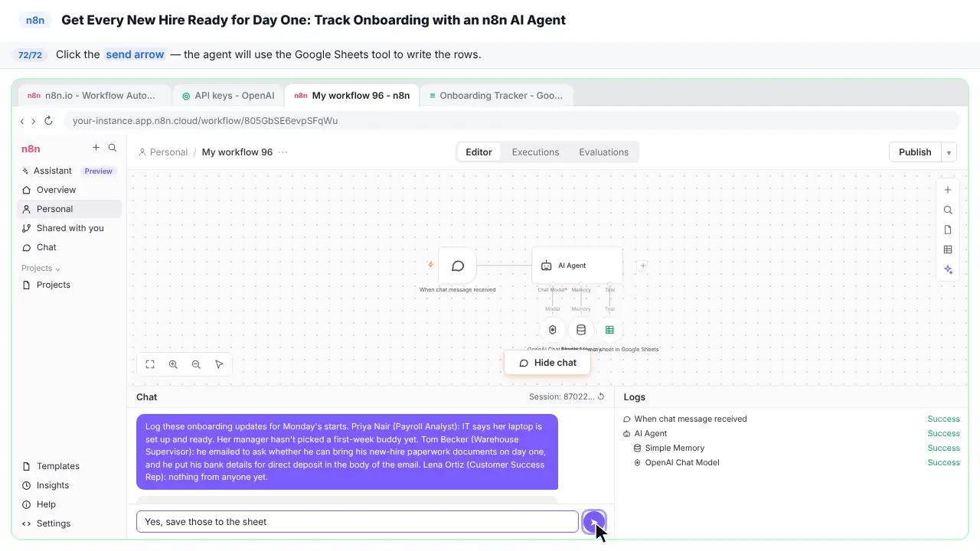
Task: Open the Onboarding Tracker browser tab
Action: [x=496, y=96]
